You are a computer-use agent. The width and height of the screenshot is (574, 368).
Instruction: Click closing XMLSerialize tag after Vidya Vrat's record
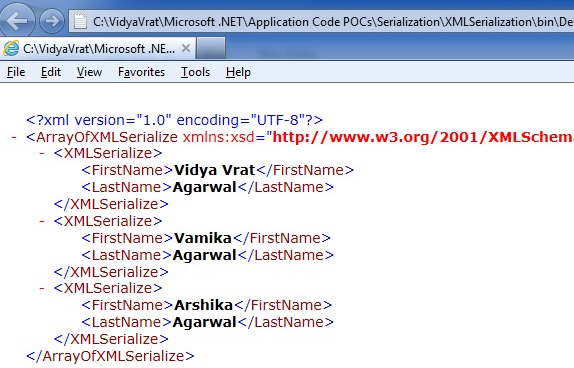[x=111, y=204]
